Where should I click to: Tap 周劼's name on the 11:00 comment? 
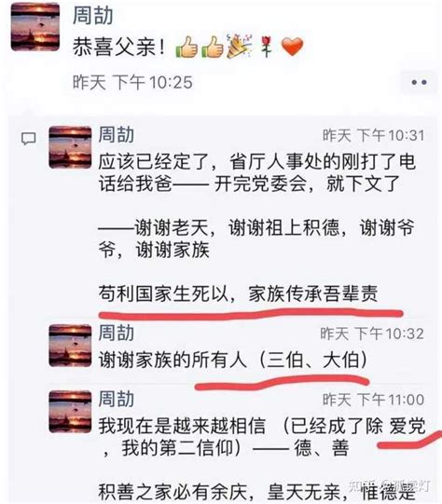(117, 399)
